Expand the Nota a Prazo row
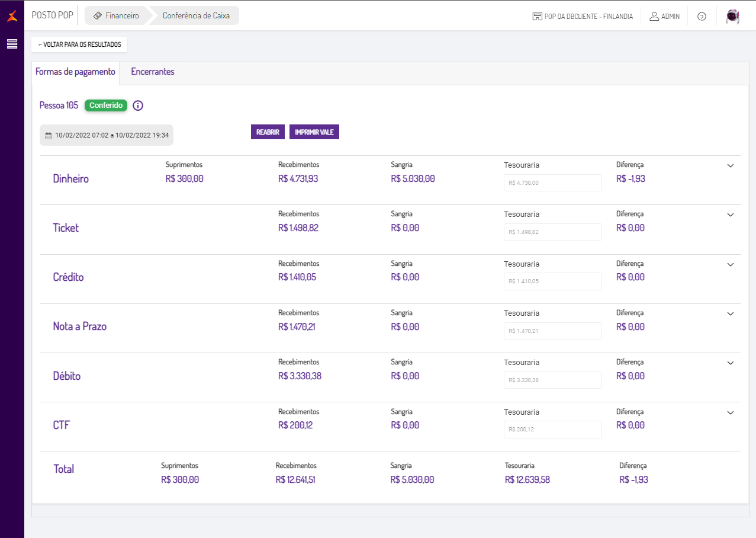756x538 pixels. (730, 313)
